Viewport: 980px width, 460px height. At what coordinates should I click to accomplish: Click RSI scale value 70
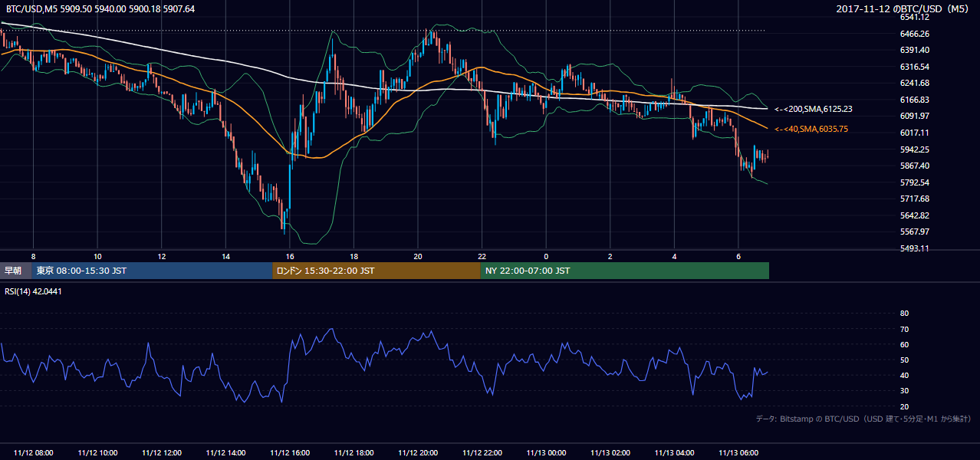pos(904,329)
